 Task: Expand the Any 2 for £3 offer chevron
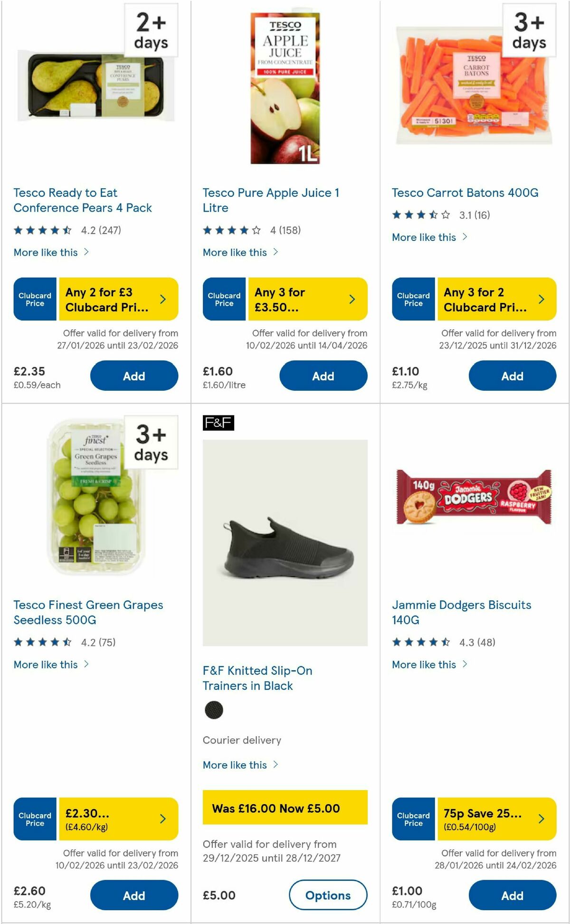click(x=163, y=299)
